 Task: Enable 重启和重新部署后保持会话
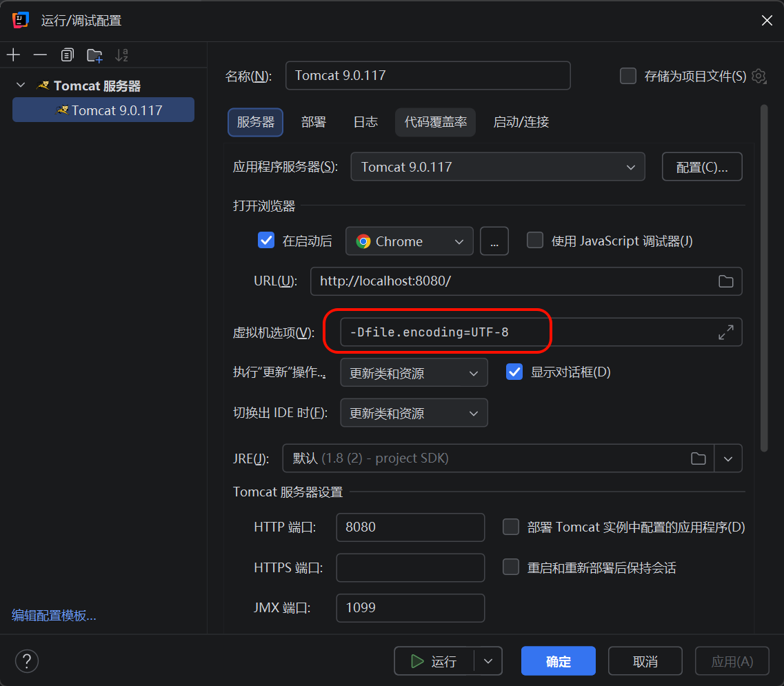[510, 567]
